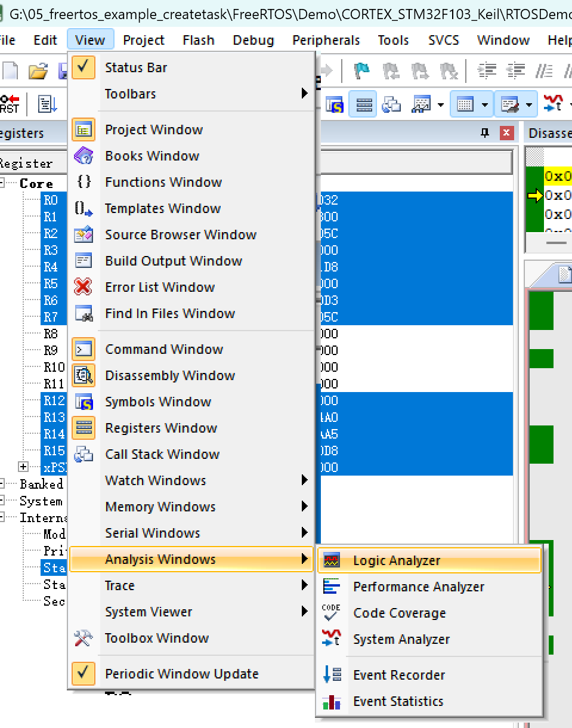Toggle the Status Bar checkmark

coord(84,67)
